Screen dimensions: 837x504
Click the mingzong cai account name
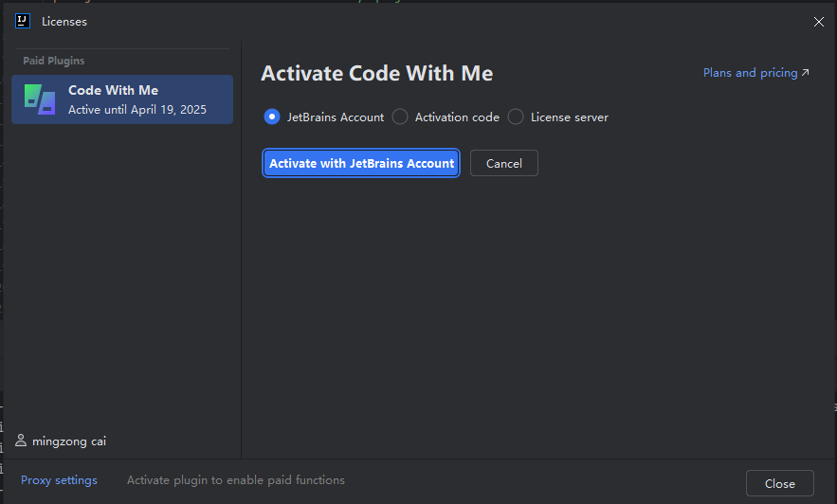pyautogui.click(x=69, y=441)
